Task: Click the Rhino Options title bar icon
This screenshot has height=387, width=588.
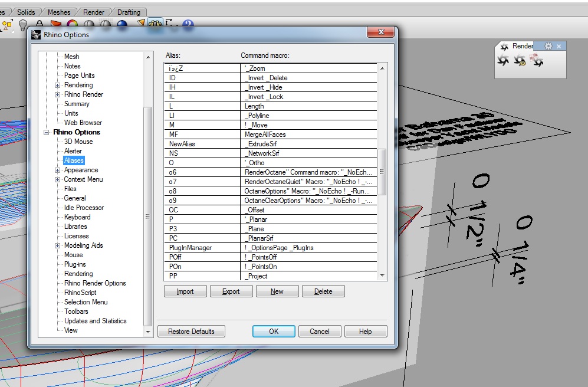Action: tap(36, 34)
